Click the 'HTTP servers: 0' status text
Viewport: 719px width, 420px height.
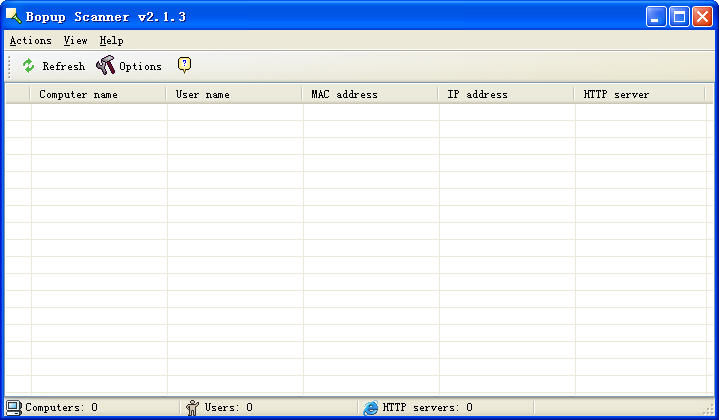click(427, 407)
